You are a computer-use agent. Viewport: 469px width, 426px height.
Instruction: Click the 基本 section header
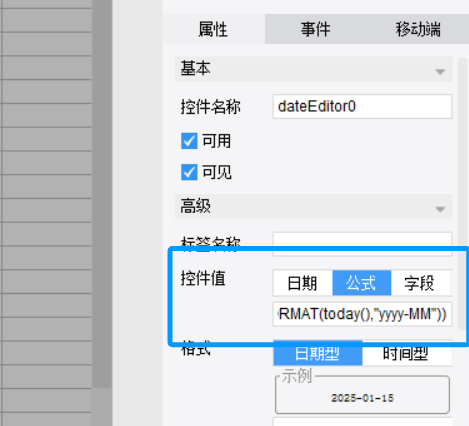[x=313, y=69]
